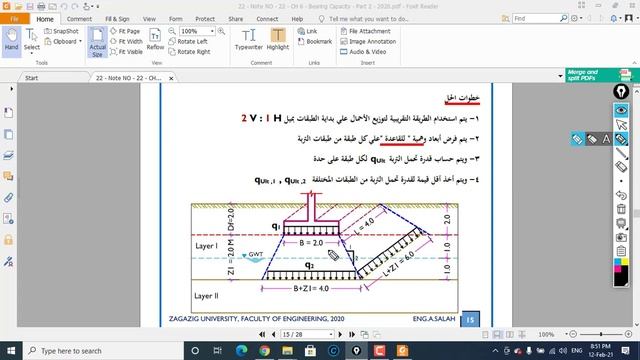Open the Security lock panel
The height and width of the screenshot is (360, 640).
[x=8, y=240]
